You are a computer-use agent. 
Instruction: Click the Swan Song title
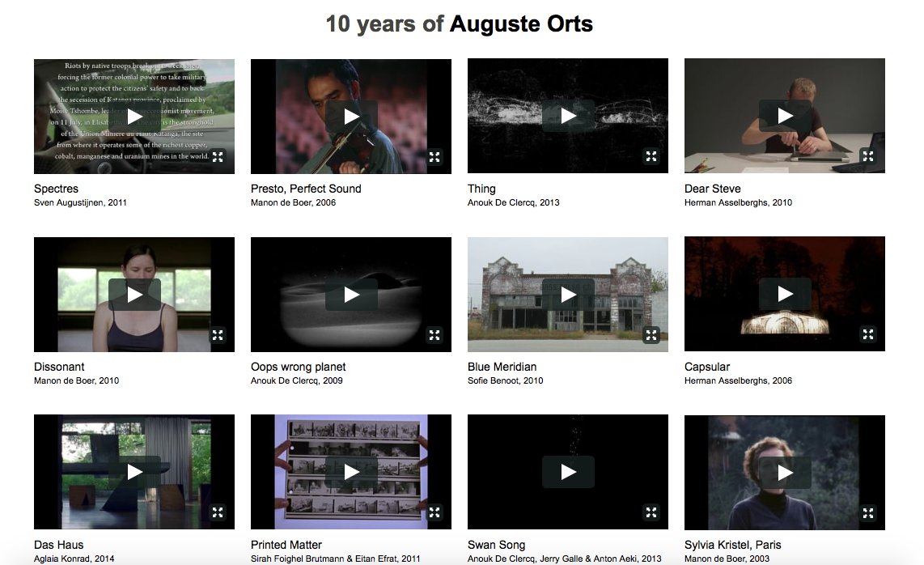[x=496, y=545]
